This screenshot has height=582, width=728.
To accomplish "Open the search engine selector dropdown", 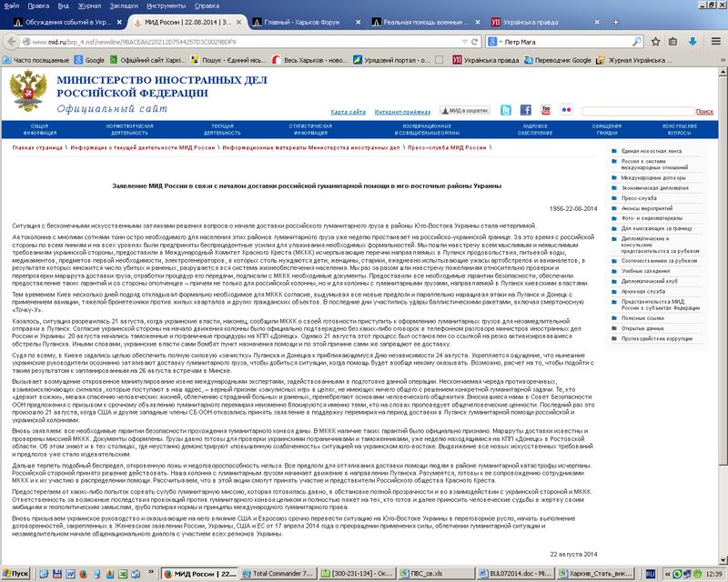I will (495, 42).
